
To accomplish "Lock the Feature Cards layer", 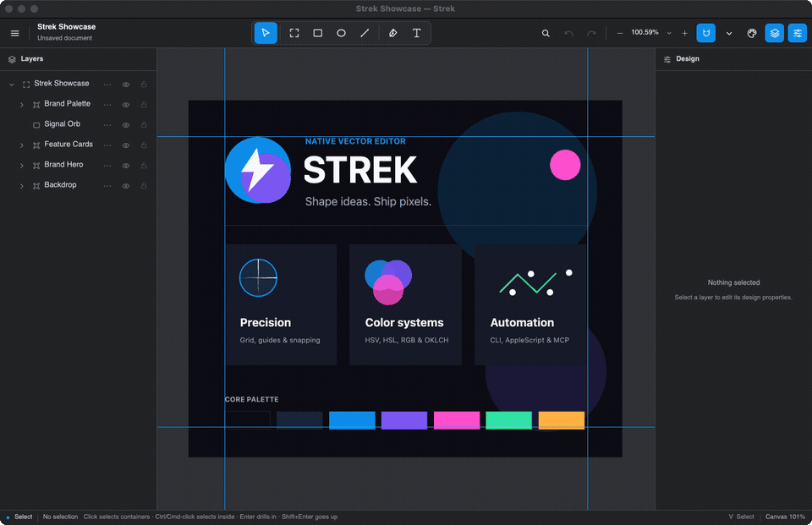I will (144, 145).
